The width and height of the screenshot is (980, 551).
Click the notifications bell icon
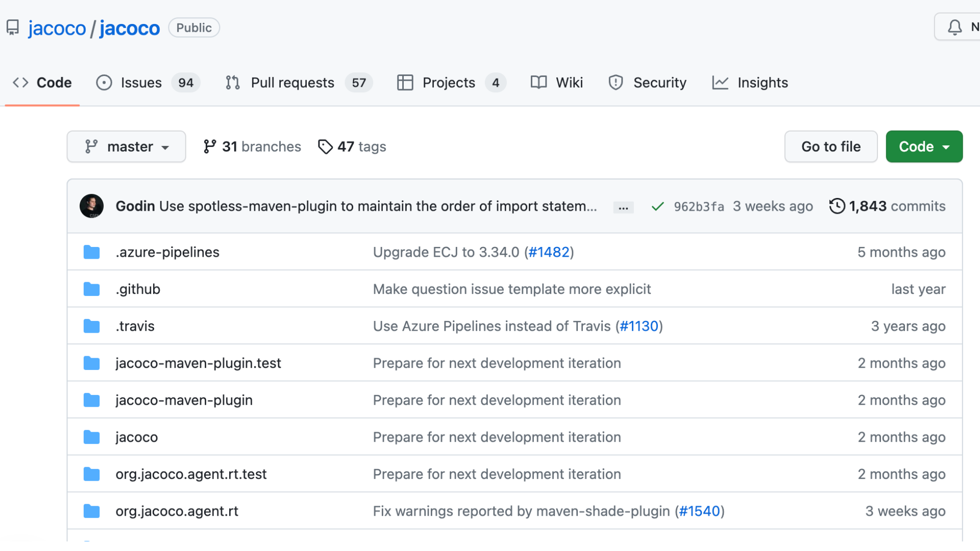(954, 27)
